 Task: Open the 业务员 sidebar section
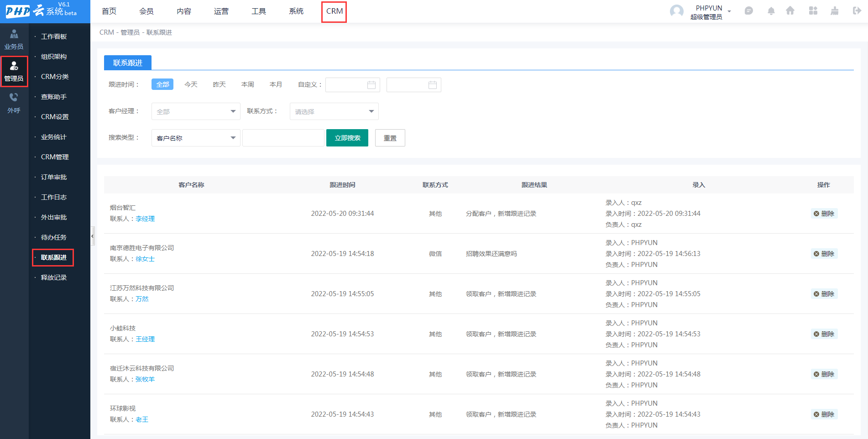click(x=14, y=40)
